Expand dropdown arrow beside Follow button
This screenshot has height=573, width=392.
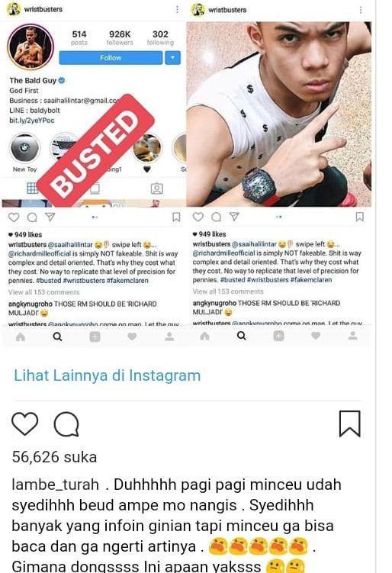(x=172, y=58)
